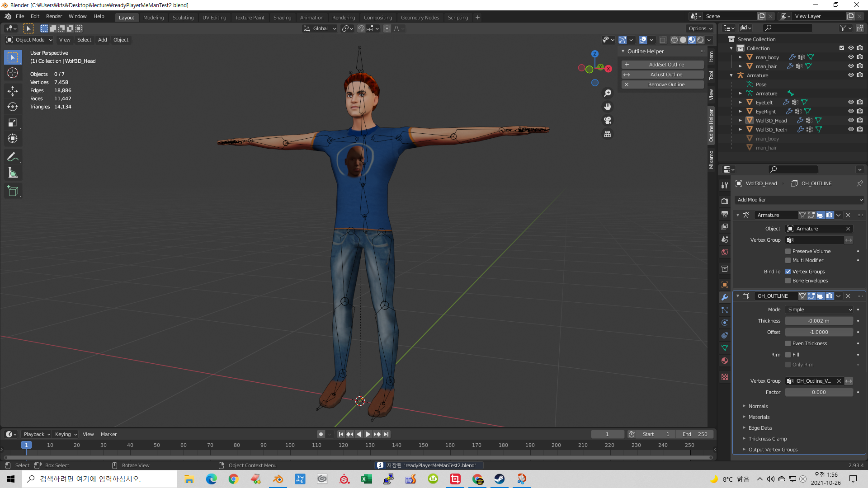Select the Measure tool
The image size is (868, 488).
(x=13, y=173)
